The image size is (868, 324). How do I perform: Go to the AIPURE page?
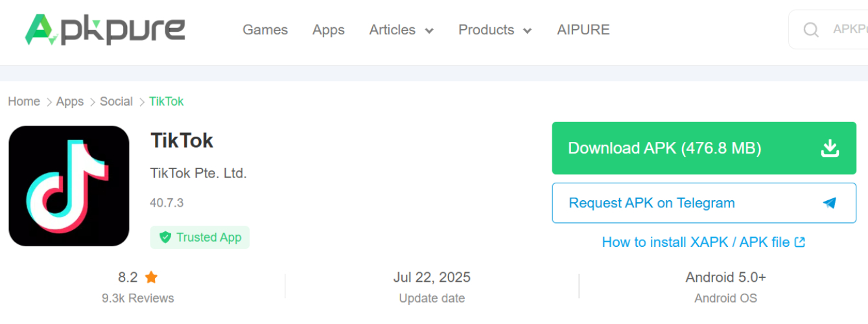583,30
